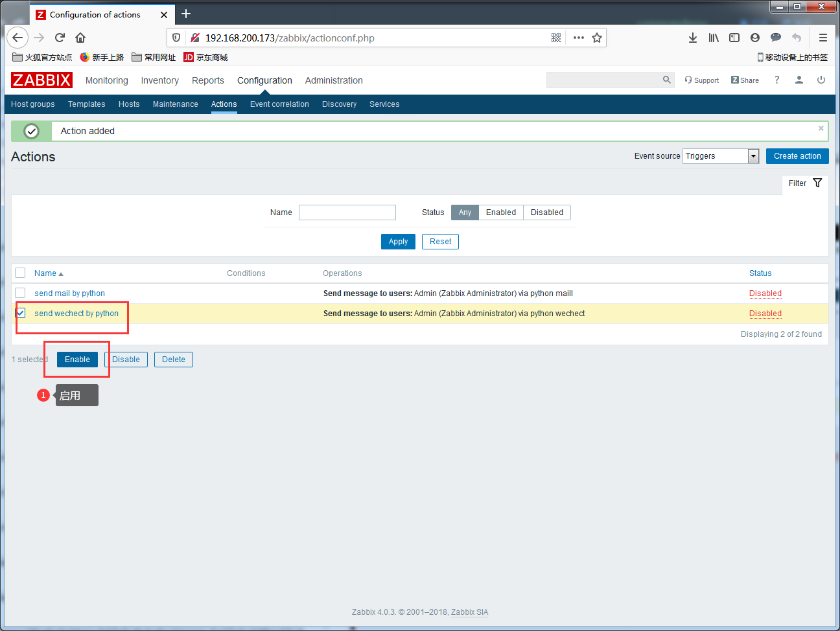Toggle the Filter funnel tab
Image resolution: width=840 pixels, height=631 pixels.
805,183
